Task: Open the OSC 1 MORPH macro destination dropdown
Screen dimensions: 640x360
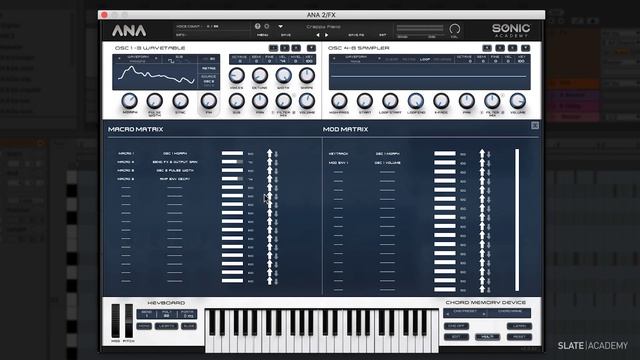Action: (175, 153)
